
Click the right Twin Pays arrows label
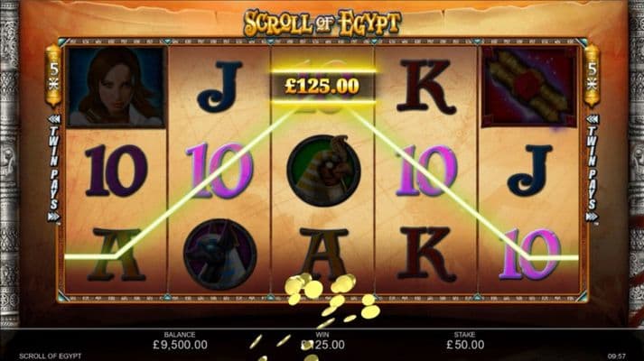[592, 168]
